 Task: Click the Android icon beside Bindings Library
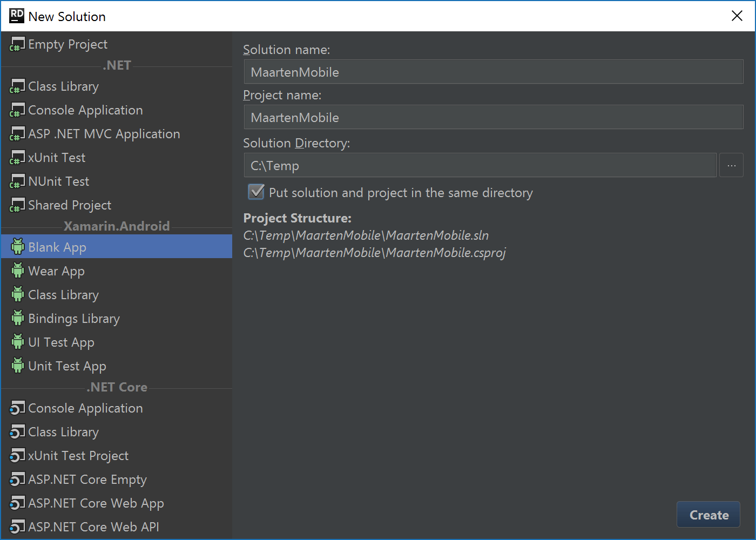click(18, 318)
